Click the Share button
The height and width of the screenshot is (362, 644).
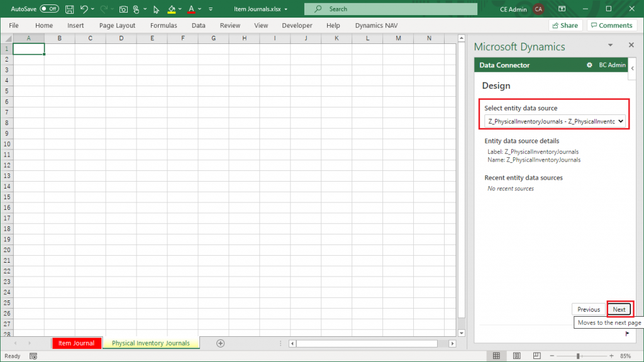(x=565, y=25)
